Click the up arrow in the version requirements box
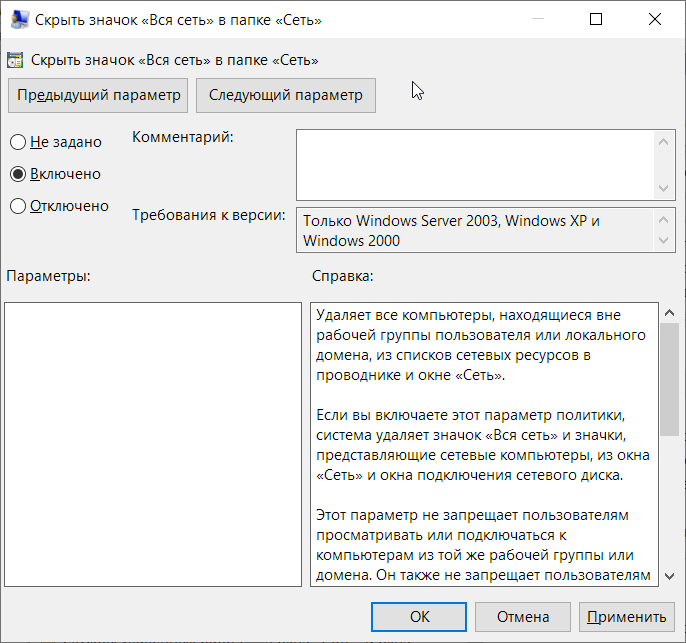This screenshot has height=643, width=686. [x=663, y=220]
